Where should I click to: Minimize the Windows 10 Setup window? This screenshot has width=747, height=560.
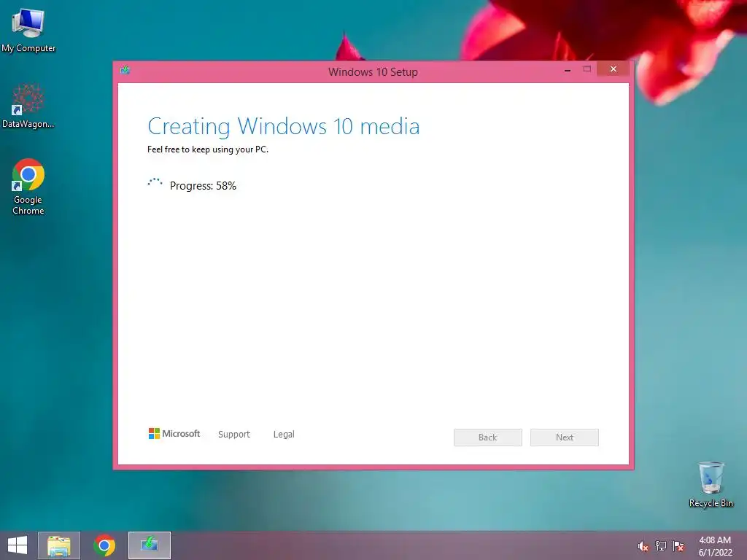[568, 70]
